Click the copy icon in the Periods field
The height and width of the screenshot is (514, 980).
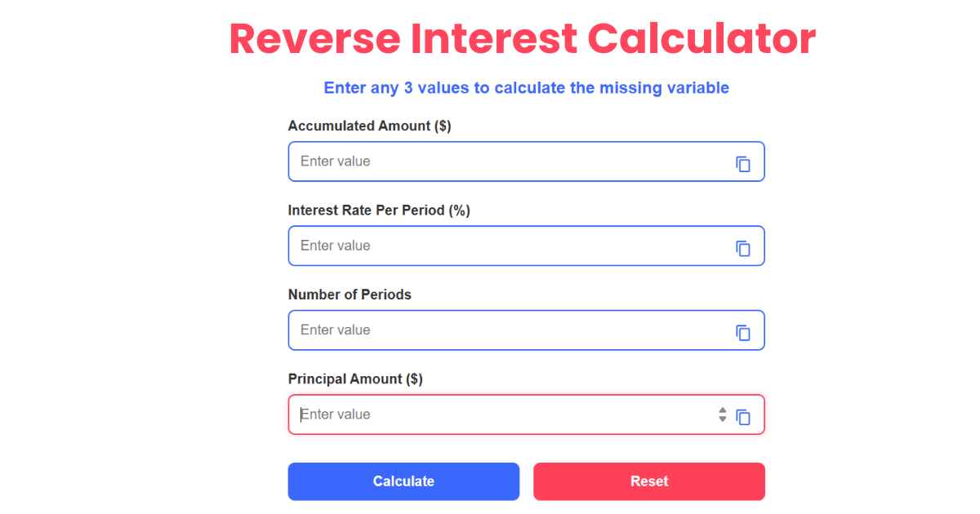click(743, 333)
